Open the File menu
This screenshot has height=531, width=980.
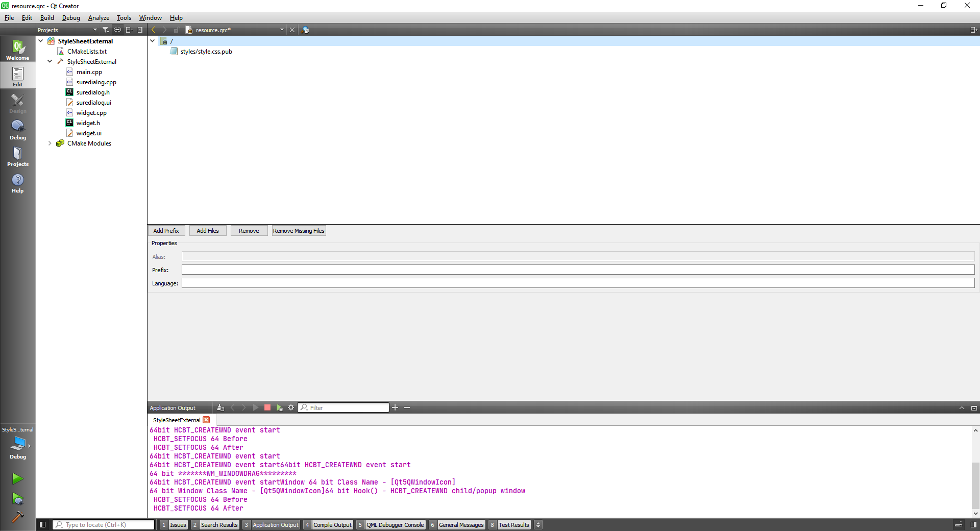(9, 17)
